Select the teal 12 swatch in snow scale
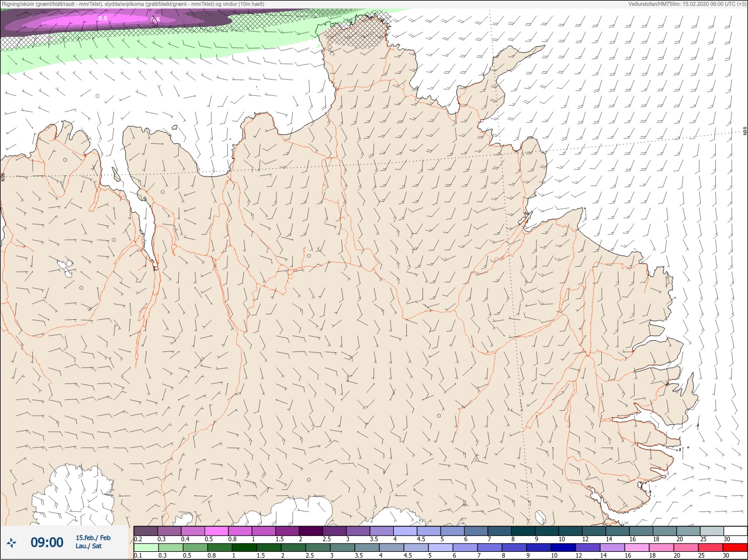 coord(594,531)
